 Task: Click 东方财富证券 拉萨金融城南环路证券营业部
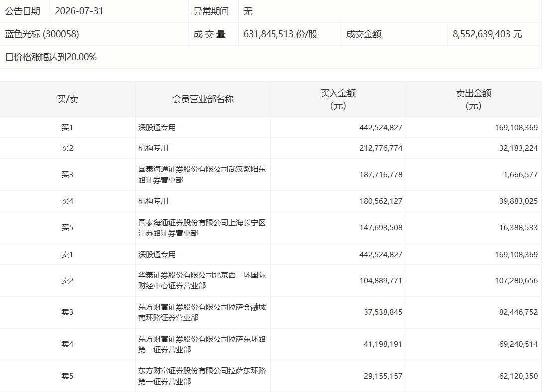202,312
